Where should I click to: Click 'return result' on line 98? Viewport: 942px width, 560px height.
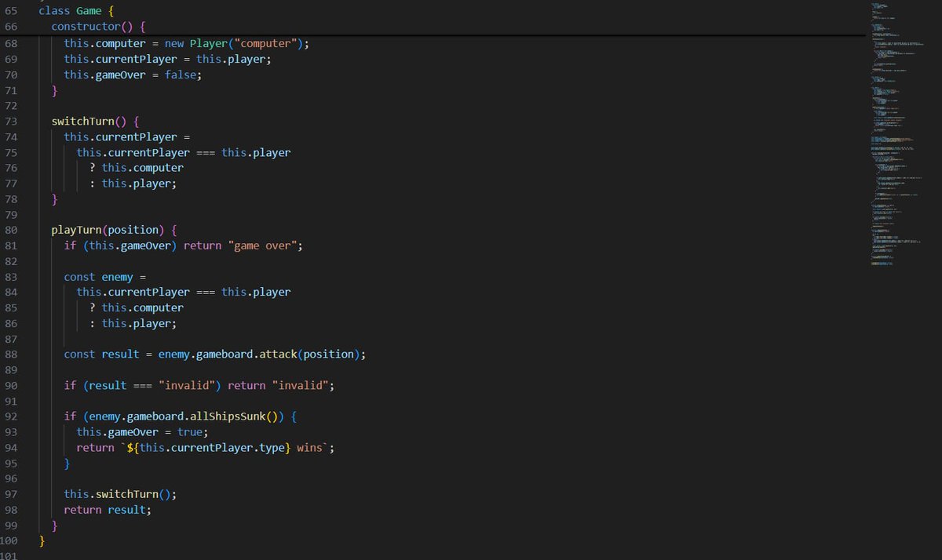pos(104,510)
